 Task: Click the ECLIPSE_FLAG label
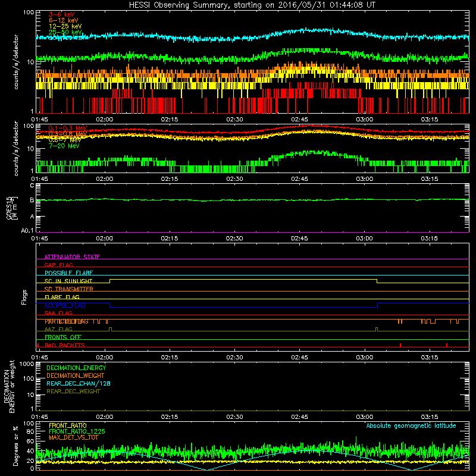(65, 305)
